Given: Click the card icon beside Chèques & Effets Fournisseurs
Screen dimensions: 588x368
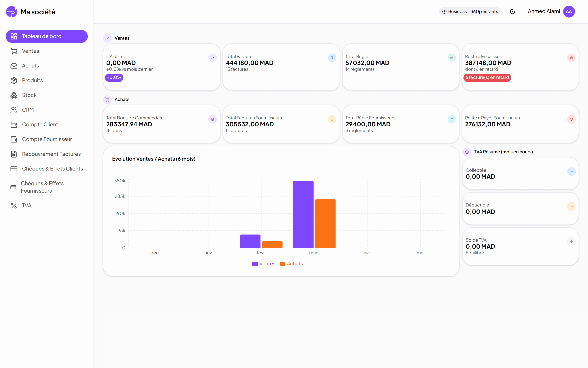Looking at the screenshot, I should (13, 187).
